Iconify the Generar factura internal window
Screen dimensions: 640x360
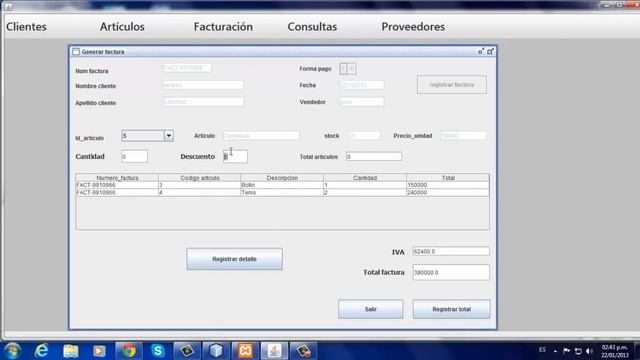tap(481, 51)
